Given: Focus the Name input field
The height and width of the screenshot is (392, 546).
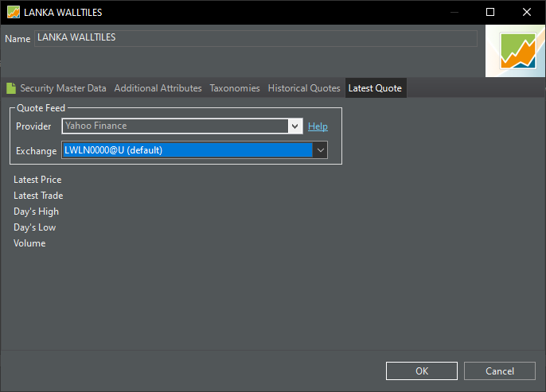Looking at the screenshot, I should click(255, 38).
